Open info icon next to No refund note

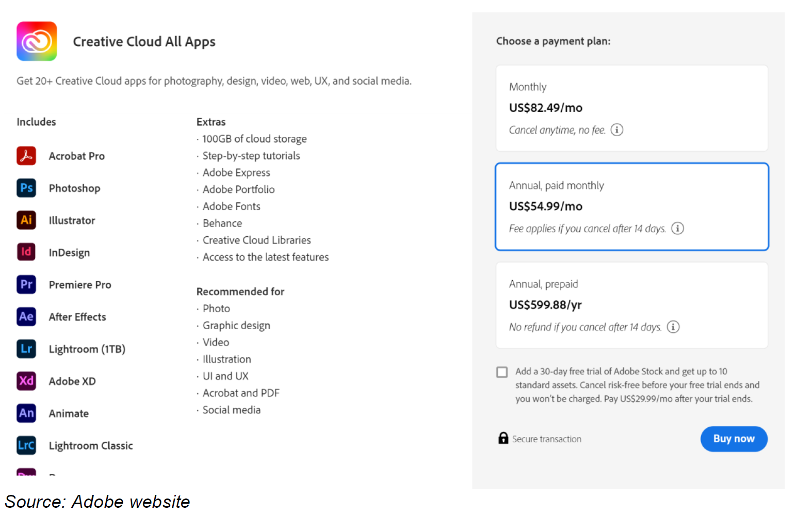tap(673, 327)
